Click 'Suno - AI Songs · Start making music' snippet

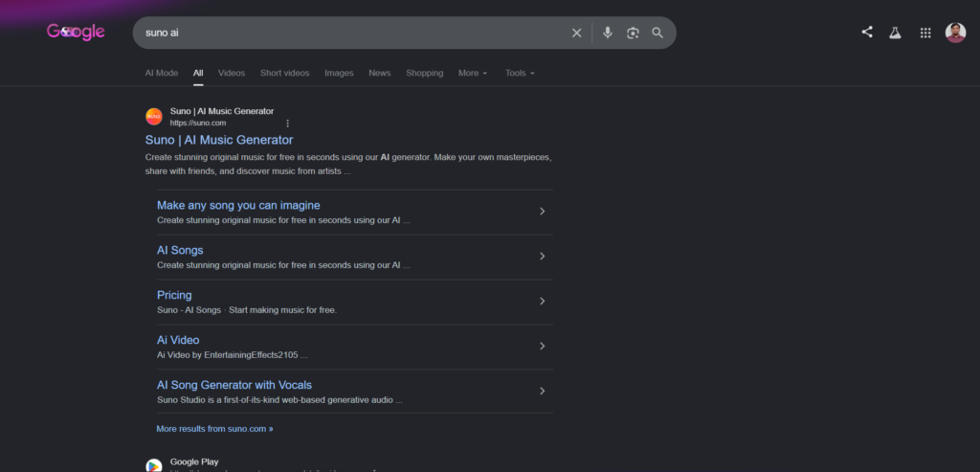(247, 310)
